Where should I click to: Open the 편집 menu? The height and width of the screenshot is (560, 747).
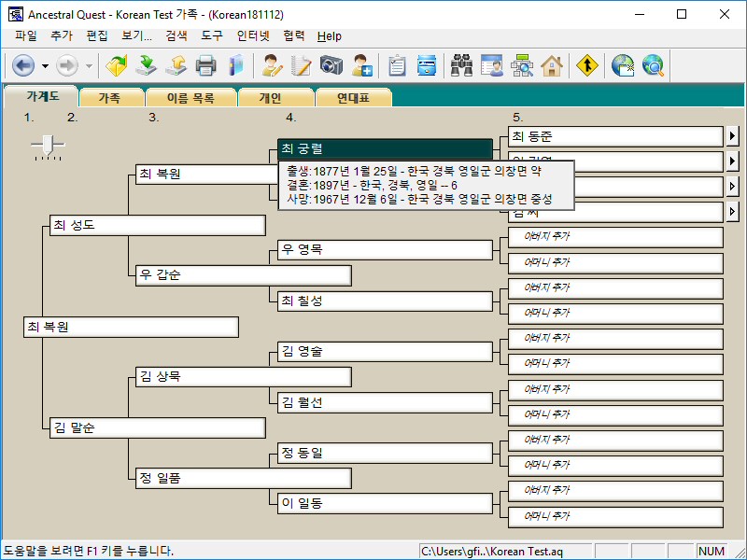tap(97, 36)
